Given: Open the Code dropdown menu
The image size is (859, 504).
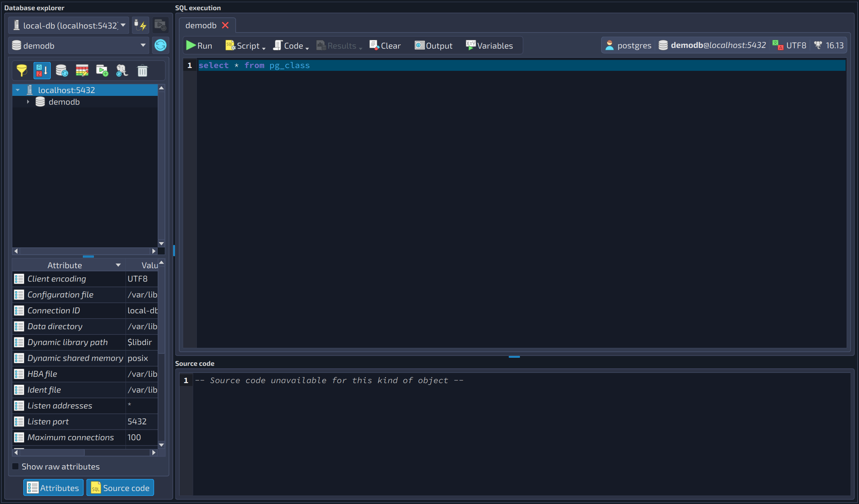Looking at the screenshot, I should click(x=291, y=45).
